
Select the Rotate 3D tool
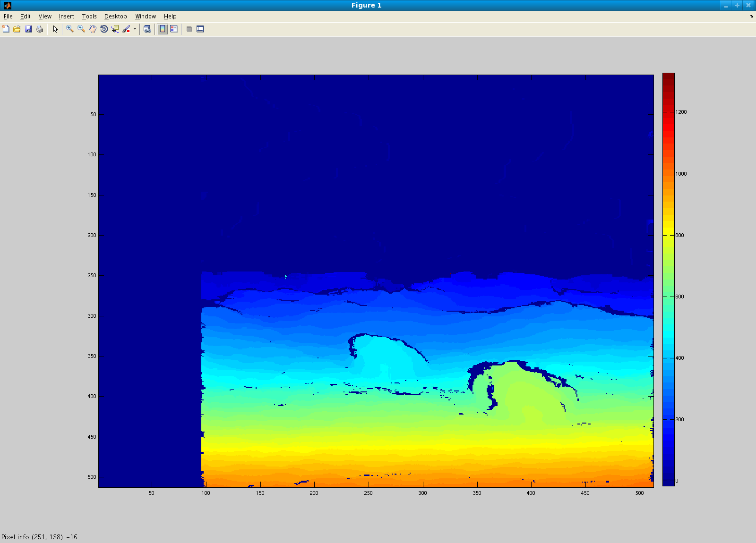(x=104, y=29)
